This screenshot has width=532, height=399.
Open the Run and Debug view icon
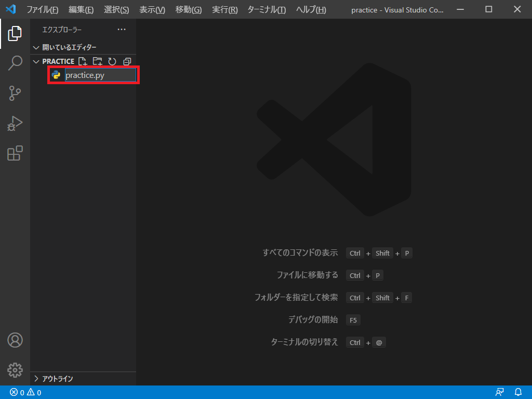pyautogui.click(x=15, y=123)
